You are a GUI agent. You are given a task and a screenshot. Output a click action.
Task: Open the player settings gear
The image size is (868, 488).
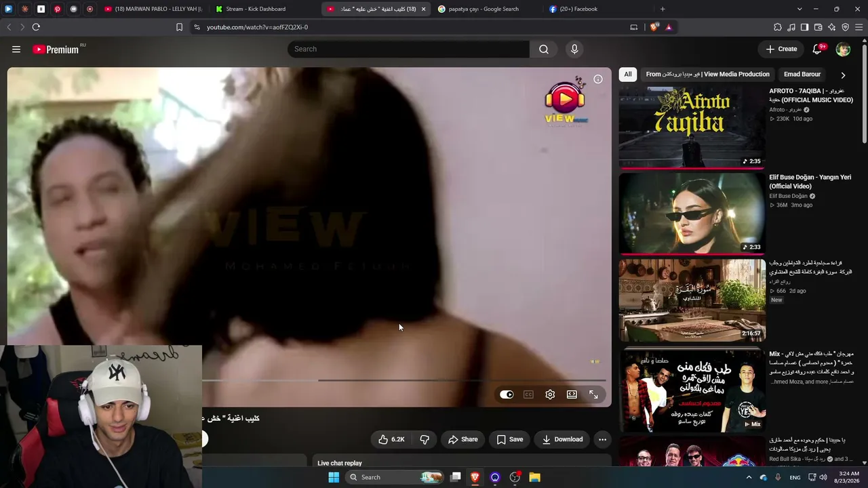(550, 394)
